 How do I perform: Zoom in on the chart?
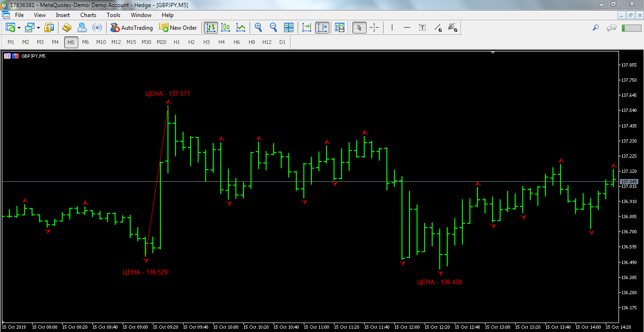click(258, 27)
